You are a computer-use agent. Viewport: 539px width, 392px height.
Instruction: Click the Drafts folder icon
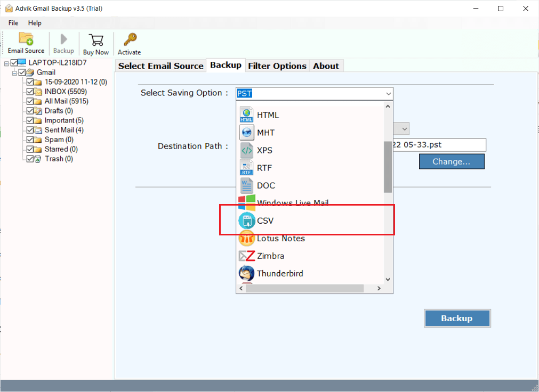(38, 111)
